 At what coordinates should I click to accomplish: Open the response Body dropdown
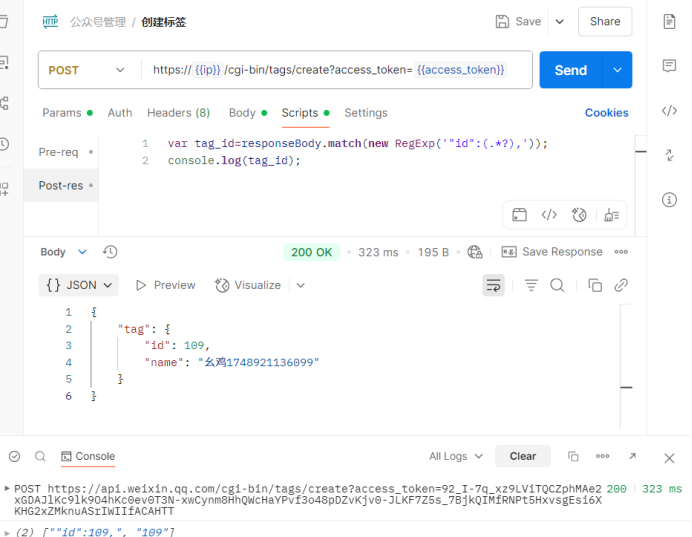pyautogui.click(x=64, y=252)
